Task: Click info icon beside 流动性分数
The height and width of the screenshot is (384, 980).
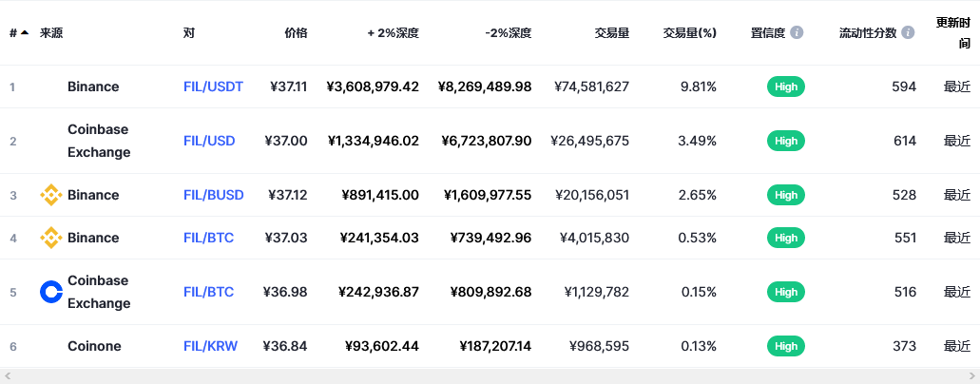Action: pyautogui.click(x=908, y=32)
